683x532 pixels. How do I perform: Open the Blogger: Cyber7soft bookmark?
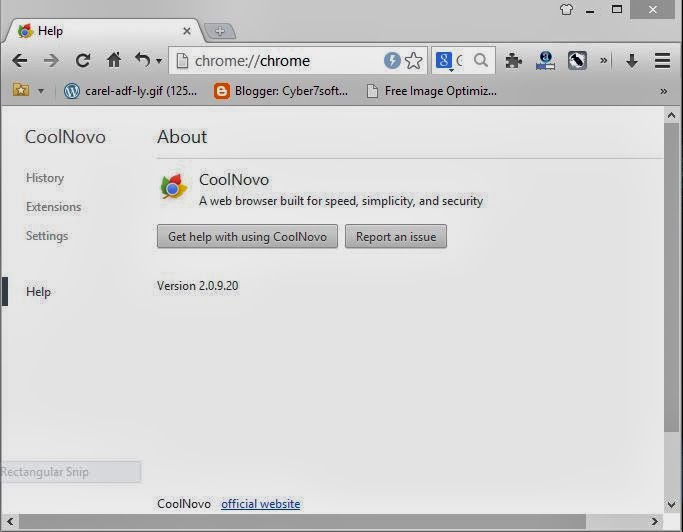point(281,91)
